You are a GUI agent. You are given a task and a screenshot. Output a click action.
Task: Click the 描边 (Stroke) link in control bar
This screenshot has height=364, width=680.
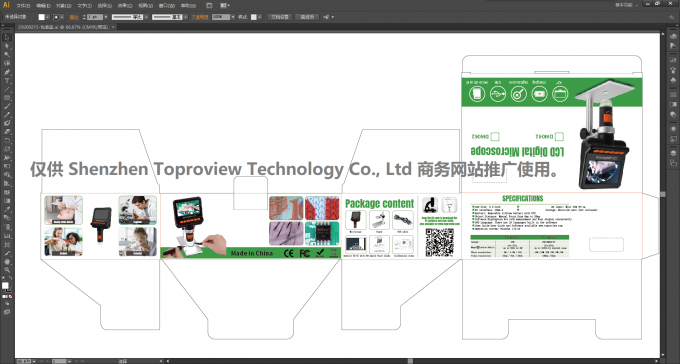click(74, 17)
